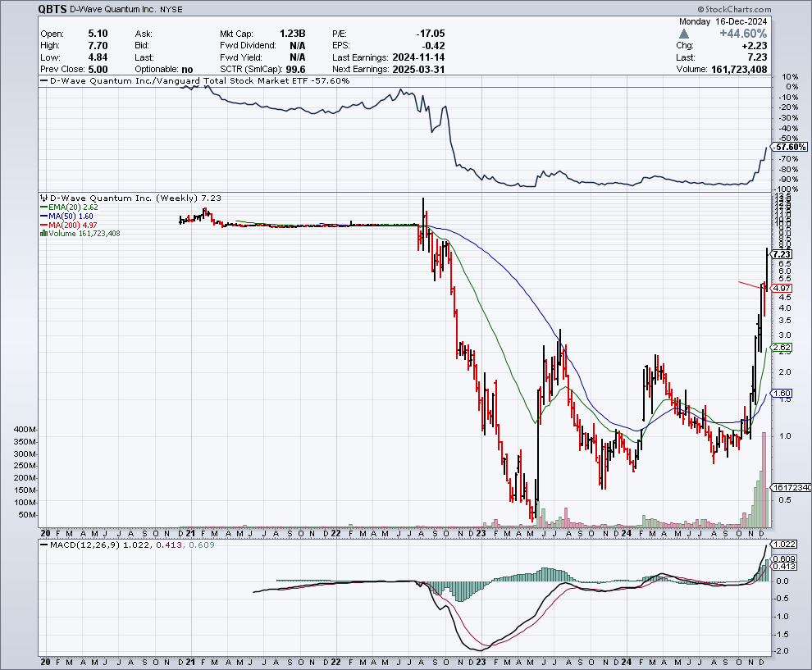Click the Fwd Dividend N/A value
This screenshot has width=812, height=670.
(x=297, y=46)
